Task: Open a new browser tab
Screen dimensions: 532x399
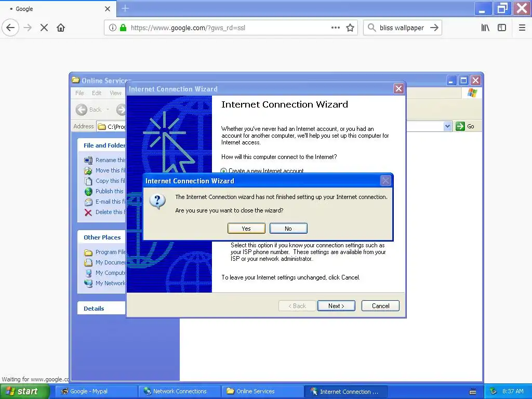Action: [125, 8]
